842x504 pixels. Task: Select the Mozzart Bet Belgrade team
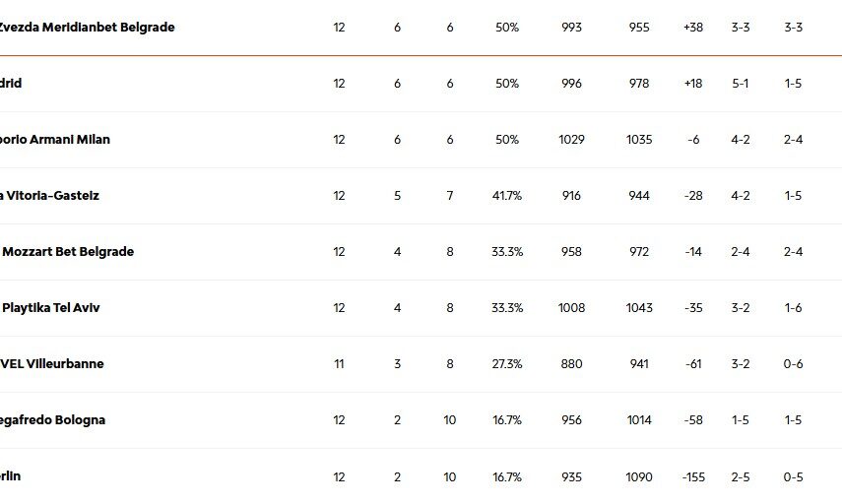(x=68, y=252)
